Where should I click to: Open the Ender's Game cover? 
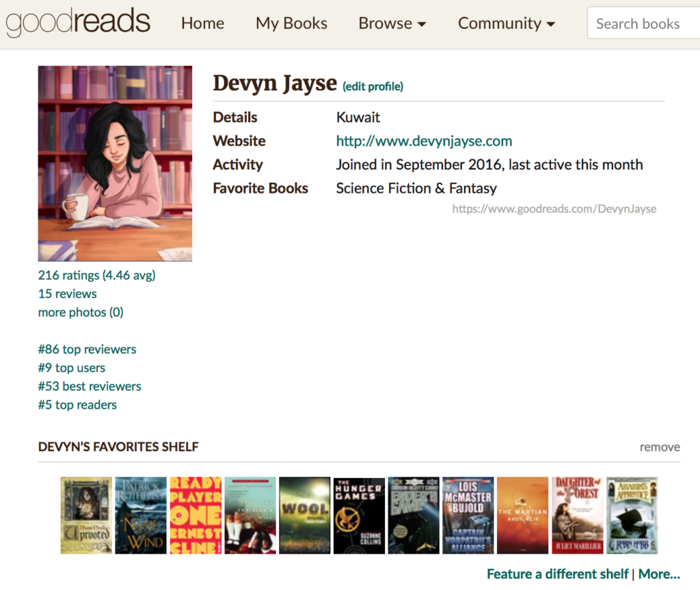(x=414, y=515)
